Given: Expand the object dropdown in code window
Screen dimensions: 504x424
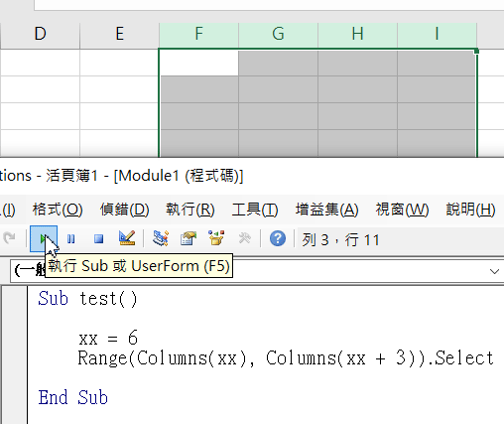Looking at the screenshot, I should tap(494, 271).
